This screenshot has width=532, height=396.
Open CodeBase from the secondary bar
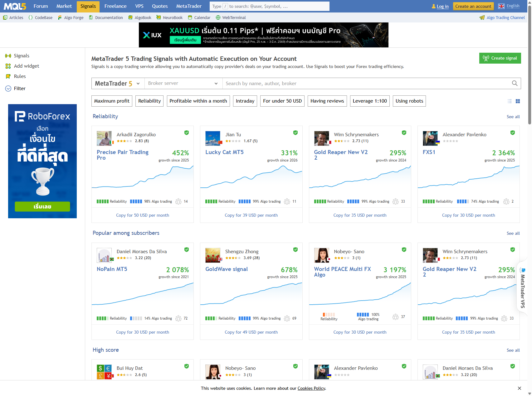pyautogui.click(x=40, y=17)
